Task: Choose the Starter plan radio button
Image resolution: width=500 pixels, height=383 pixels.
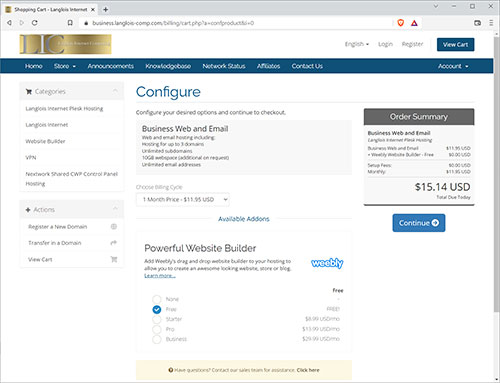Action: tap(157, 319)
